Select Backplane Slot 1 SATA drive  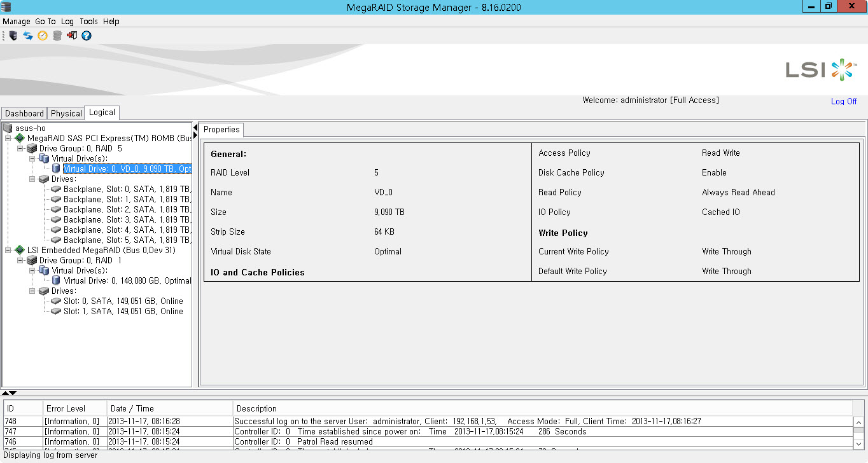pos(127,199)
